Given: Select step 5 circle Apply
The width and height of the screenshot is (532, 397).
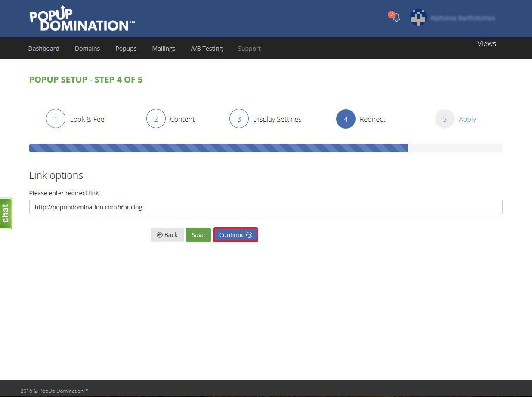Looking at the screenshot, I should point(445,119).
